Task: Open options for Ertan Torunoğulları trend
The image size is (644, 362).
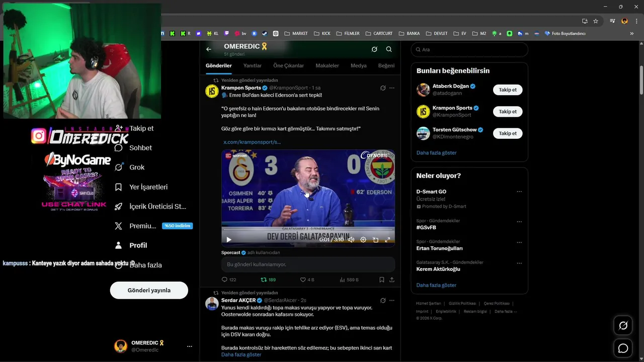Action: [x=519, y=242]
